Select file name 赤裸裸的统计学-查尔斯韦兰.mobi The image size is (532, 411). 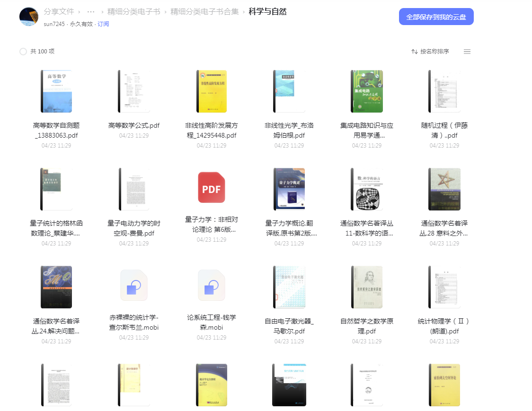point(133,322)
